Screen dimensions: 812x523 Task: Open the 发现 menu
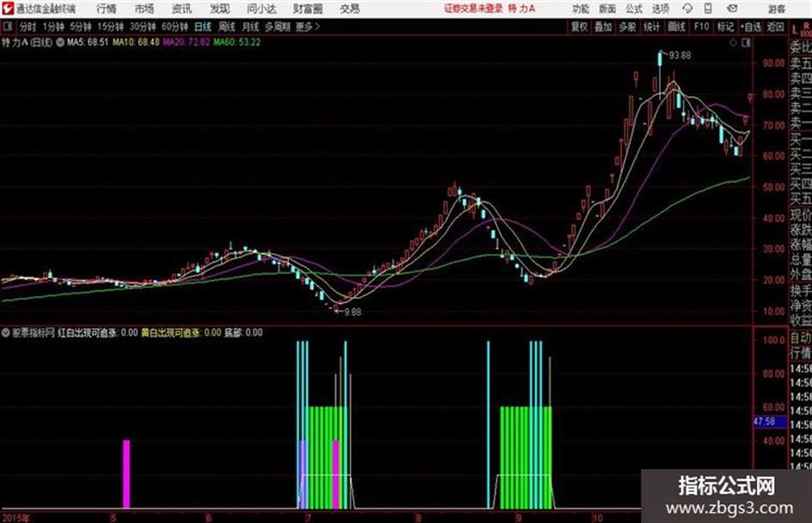(220, 9)
